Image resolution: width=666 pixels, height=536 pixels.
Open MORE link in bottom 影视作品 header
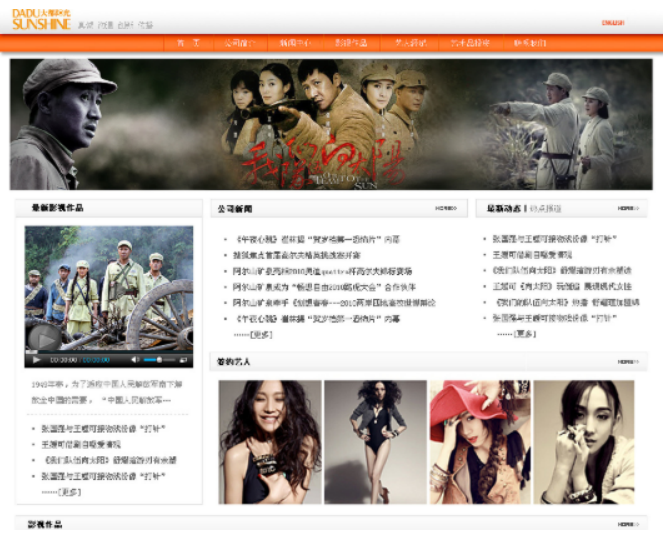[x=628, y=524]
